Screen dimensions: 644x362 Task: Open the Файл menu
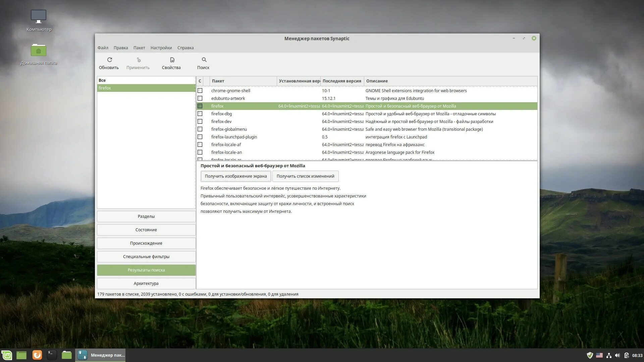coord(103,48)
